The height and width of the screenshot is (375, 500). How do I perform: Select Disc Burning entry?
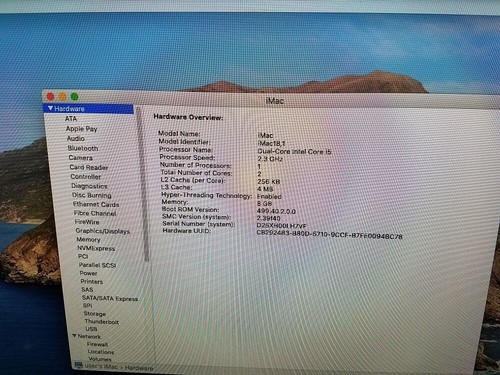(92, 195)
